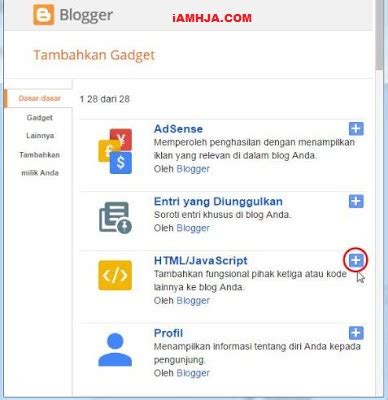Open the AdSense gadget title link
Image resolution: width=388 pixels, height=400 pixels.
pos(178,129)
